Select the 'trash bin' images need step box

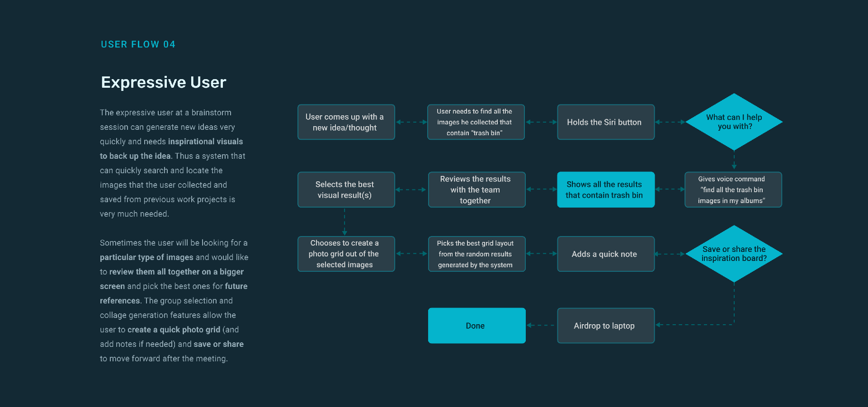476,122
